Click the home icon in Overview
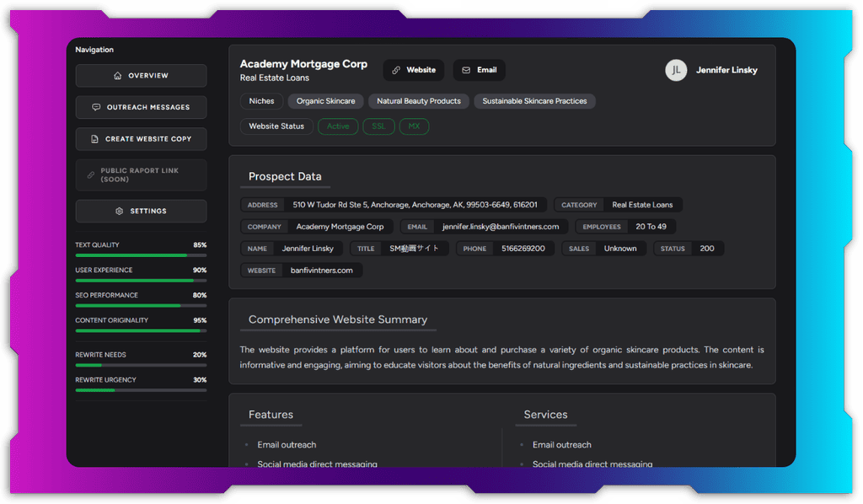The width and height of the screenshot is (863, 504). [x=117, y=75]
